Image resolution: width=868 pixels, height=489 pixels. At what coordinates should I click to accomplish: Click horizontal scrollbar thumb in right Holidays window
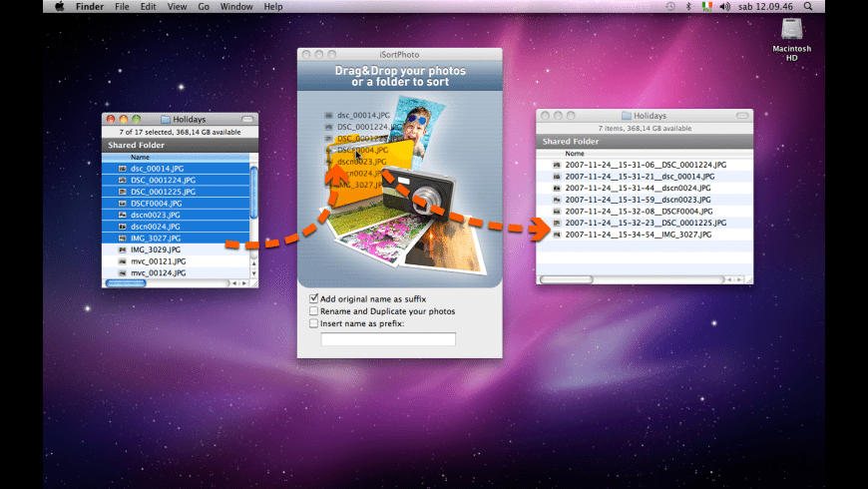(567, 279)
